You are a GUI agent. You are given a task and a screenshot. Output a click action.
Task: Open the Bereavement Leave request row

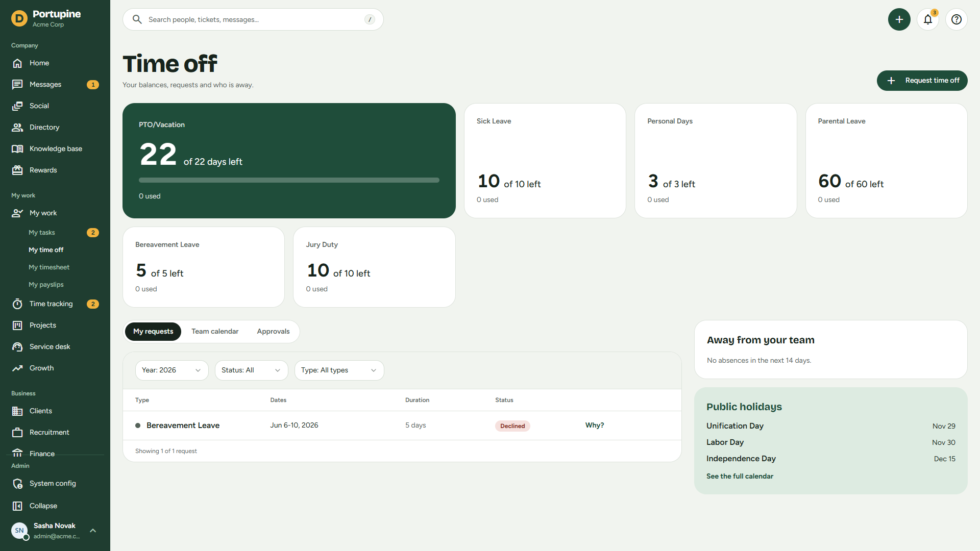click(x=402, y=425)
